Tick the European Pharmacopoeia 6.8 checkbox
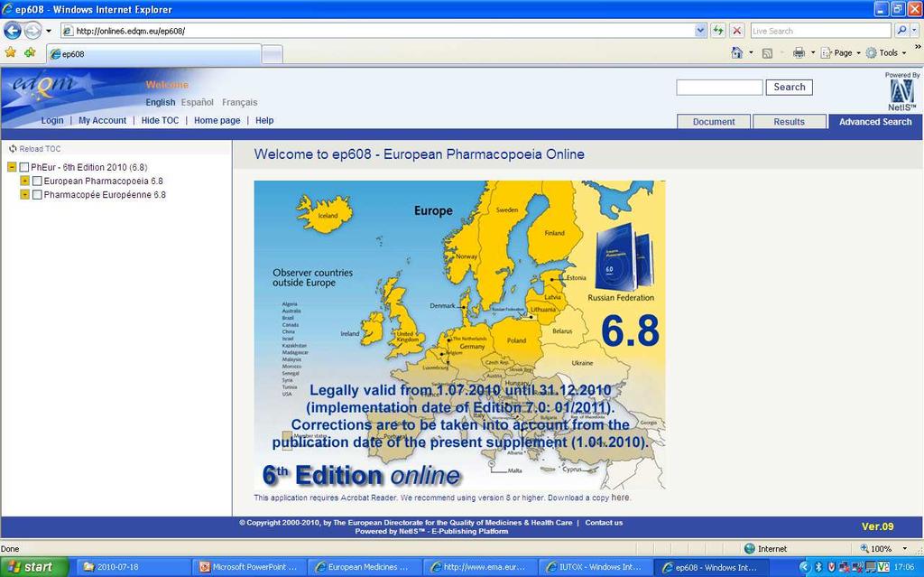 pos(37,181)
